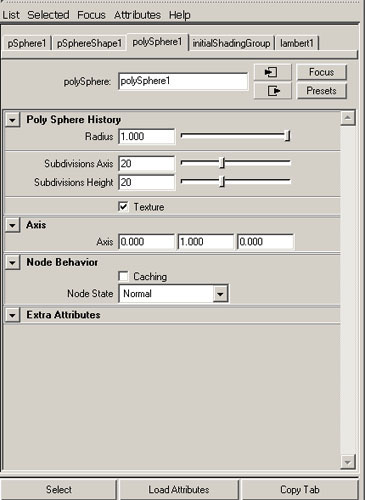The width and height of the screenshot is (365, 500).
Task: Collapse the Node Behavior section
Action: (x=12, y=262)
